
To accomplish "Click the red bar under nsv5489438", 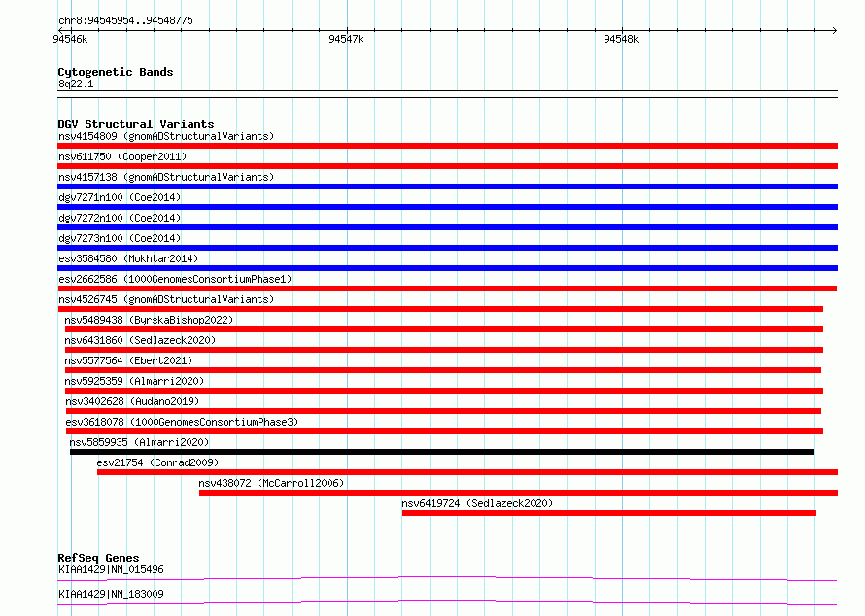I will 444,329.
